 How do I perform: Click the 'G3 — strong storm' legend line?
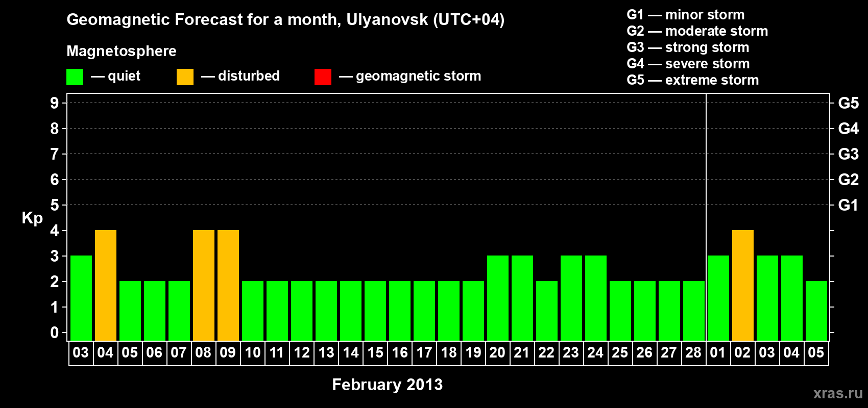point(688,47)
